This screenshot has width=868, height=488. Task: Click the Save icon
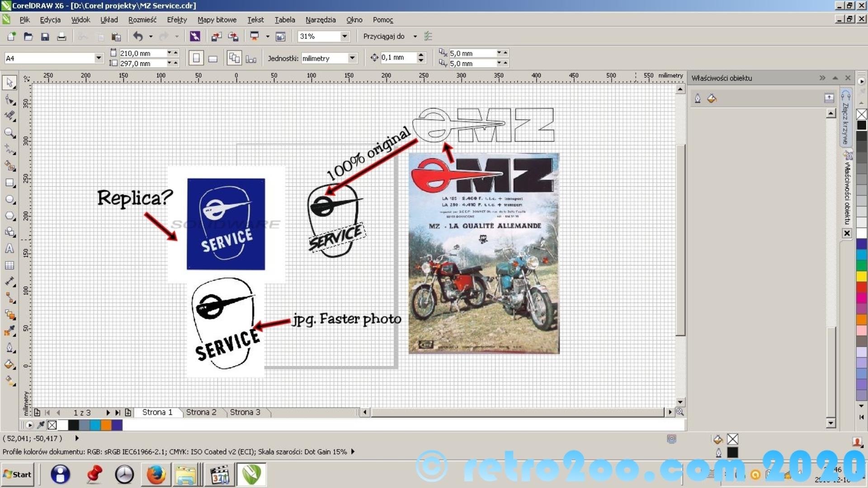(x=45, y=37)
